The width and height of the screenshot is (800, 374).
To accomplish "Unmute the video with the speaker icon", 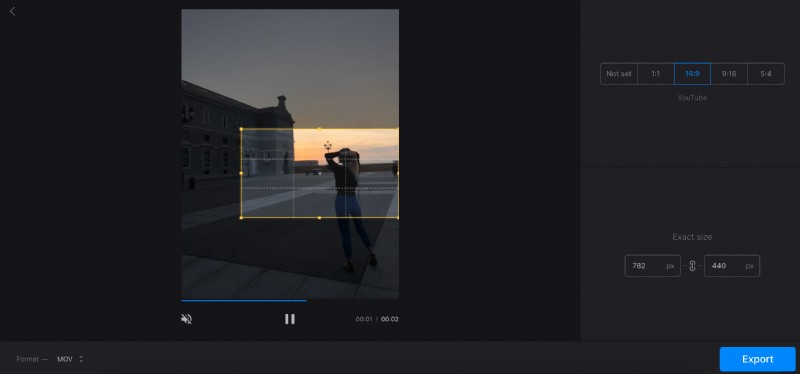I will pos(186,319).
